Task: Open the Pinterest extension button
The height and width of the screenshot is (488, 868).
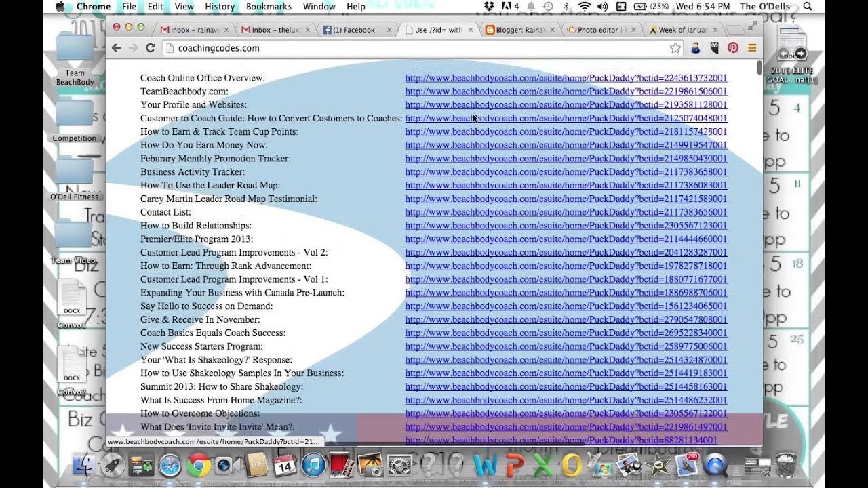Action: pyautogui.click(x=733, y=48)
